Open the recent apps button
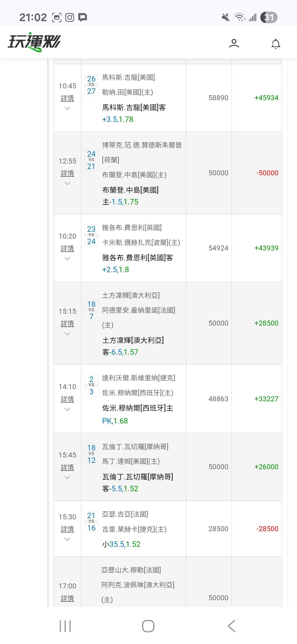 (x=65, y=626)
